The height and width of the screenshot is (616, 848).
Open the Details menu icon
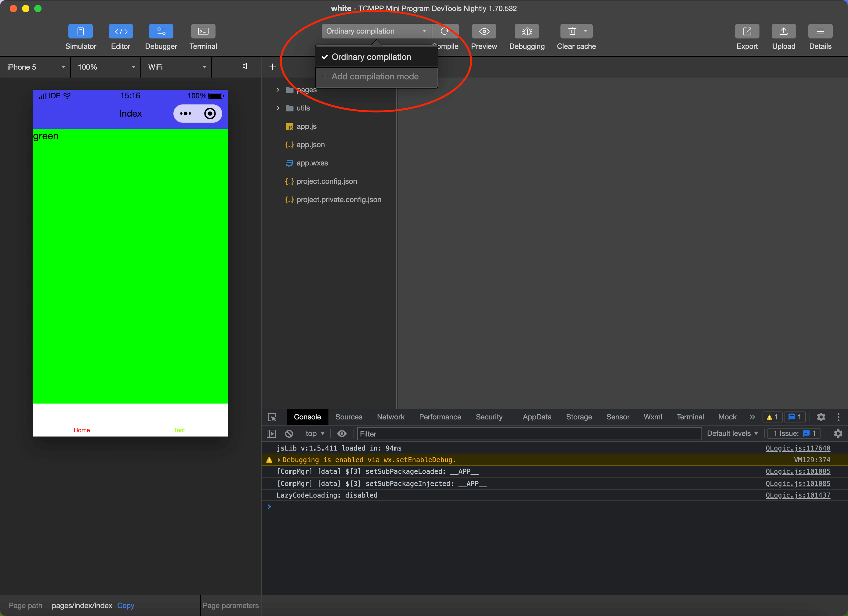click(x=820, y=31)
